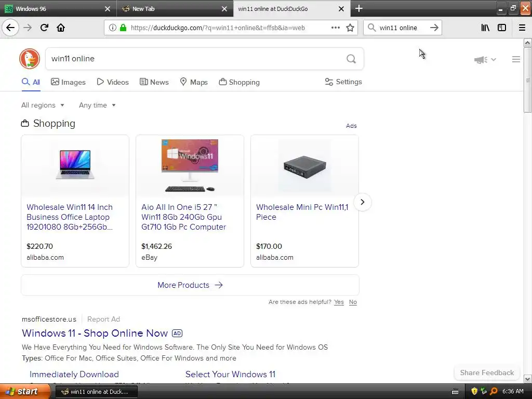
Task: Open Windows 11 - Shop Online Now ad
Action: (95, 333)
